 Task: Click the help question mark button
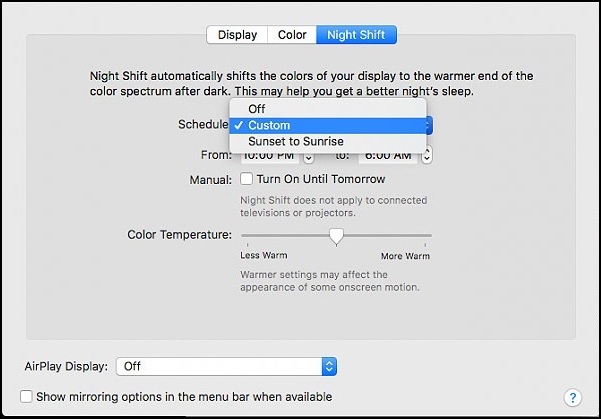click(x=573, y=398)
